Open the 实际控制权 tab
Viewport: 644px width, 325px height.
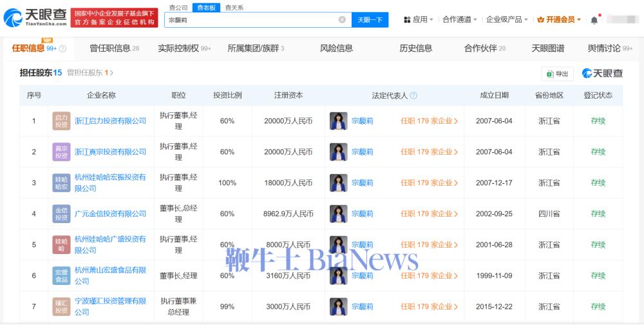(x=184, y=48)
